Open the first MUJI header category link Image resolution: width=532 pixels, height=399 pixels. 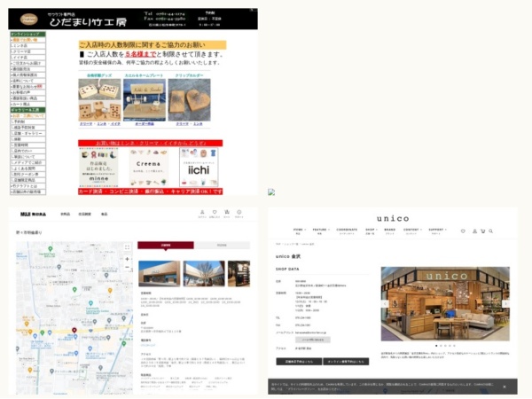point(65,214)
